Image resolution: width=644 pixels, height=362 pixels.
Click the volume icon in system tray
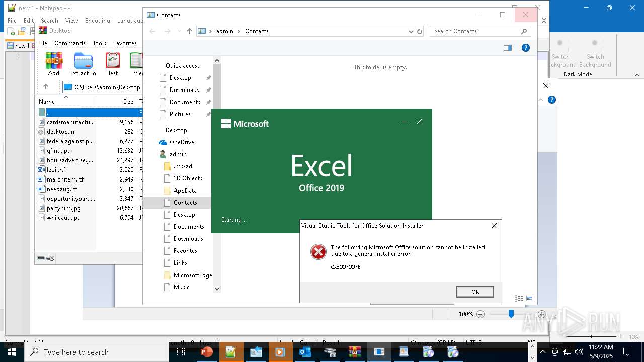tap(579, 352)
